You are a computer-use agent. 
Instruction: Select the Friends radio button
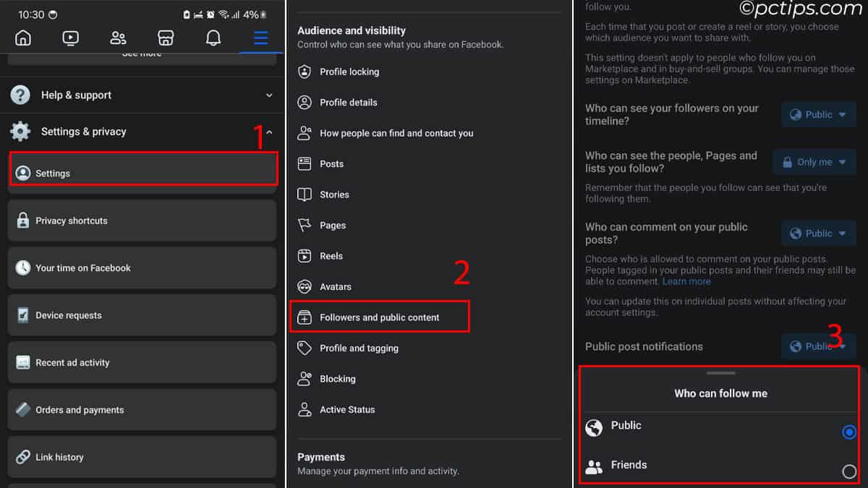(x=849, y=472)
